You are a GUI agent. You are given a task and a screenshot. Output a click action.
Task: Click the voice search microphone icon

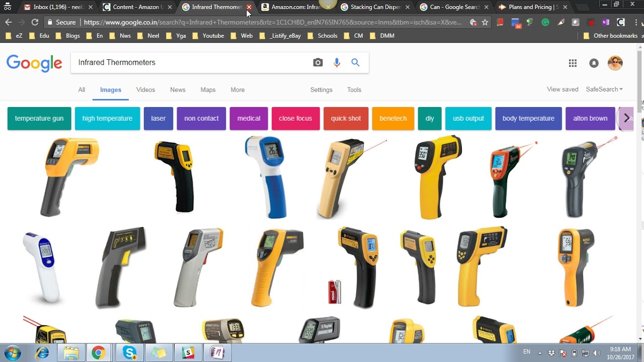[x=337, y=62]
